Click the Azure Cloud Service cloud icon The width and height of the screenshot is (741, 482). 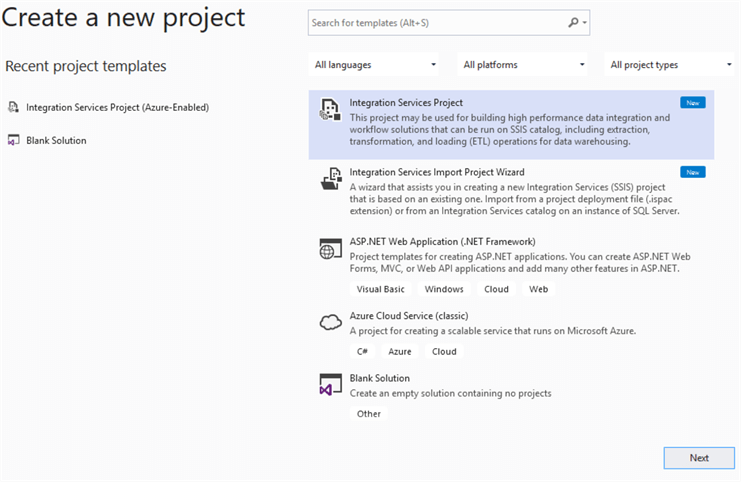click(330, 322)
